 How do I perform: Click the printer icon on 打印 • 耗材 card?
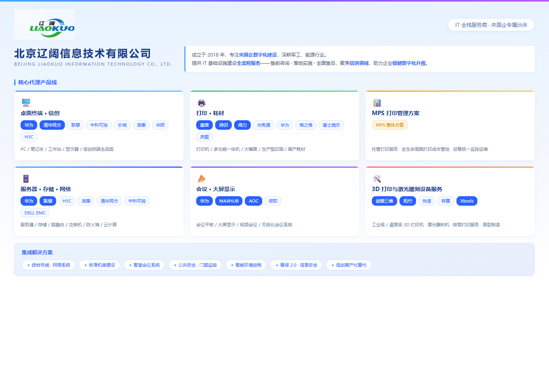coord(202,103)
